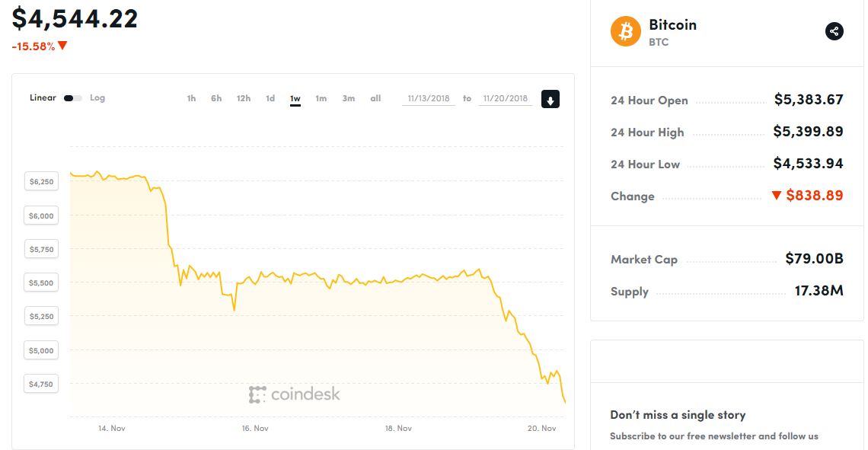
Task: Select the 1m time range
Action: 321,98
